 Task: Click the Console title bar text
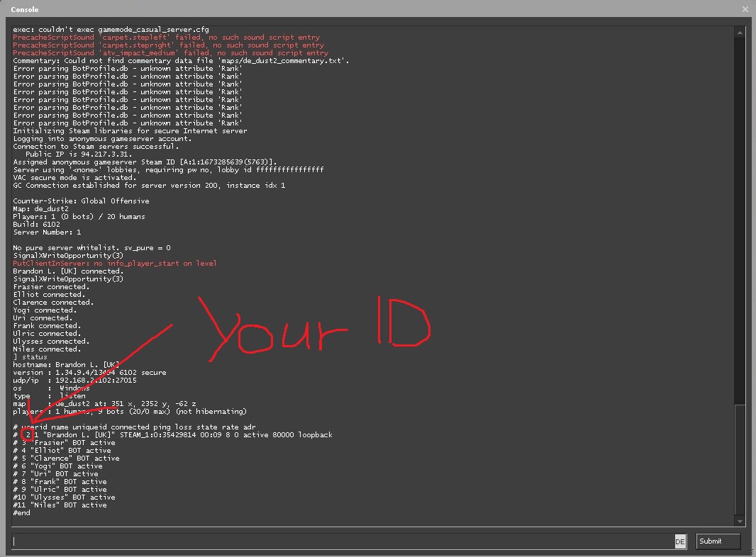25,9
